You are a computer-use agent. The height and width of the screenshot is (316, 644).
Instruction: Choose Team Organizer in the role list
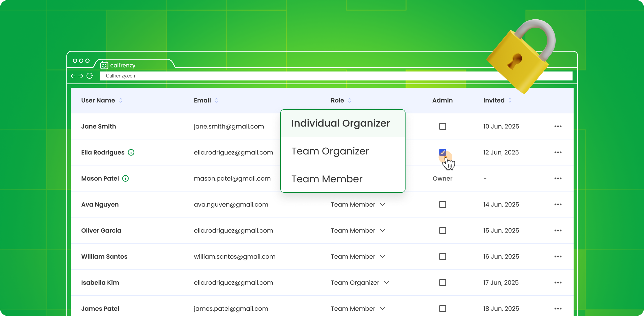point(330,151)
